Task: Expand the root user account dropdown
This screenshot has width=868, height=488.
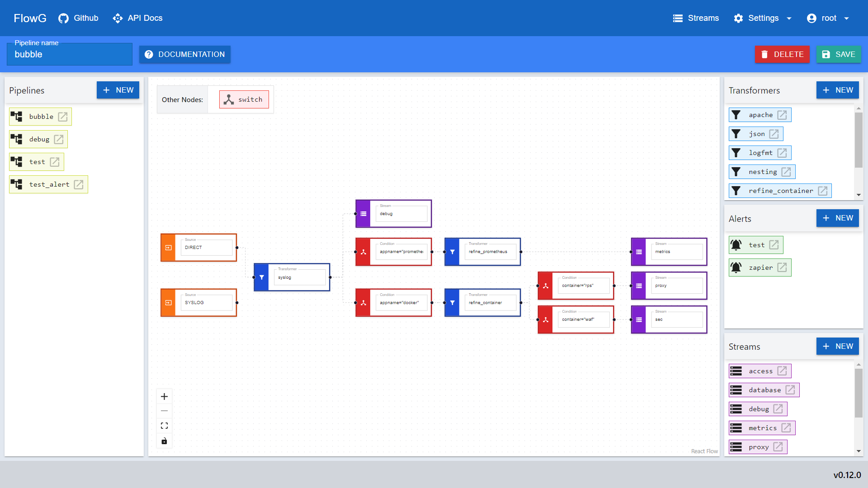Action: (x=847, y=18)
